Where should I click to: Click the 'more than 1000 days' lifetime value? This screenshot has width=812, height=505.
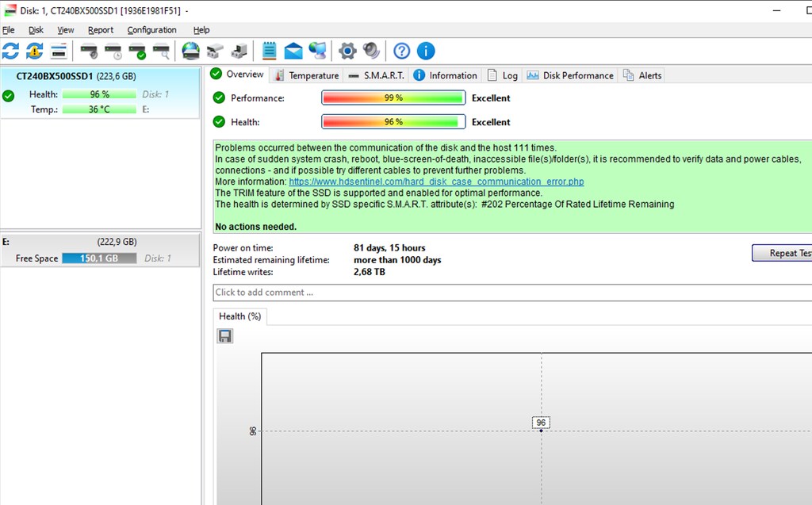pos(397,260)
